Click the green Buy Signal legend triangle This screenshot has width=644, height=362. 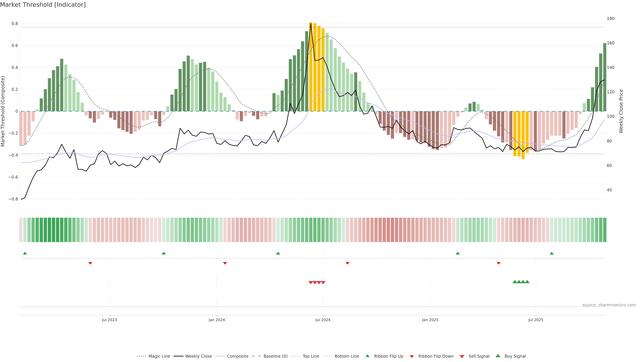498,356
